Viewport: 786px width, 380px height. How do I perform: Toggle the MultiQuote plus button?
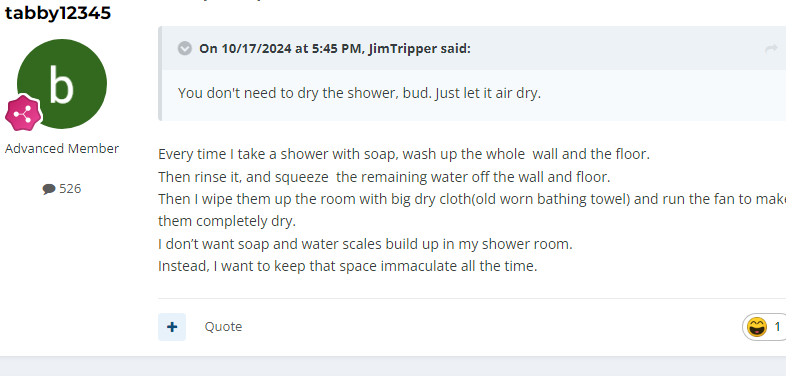coord(172,327)
